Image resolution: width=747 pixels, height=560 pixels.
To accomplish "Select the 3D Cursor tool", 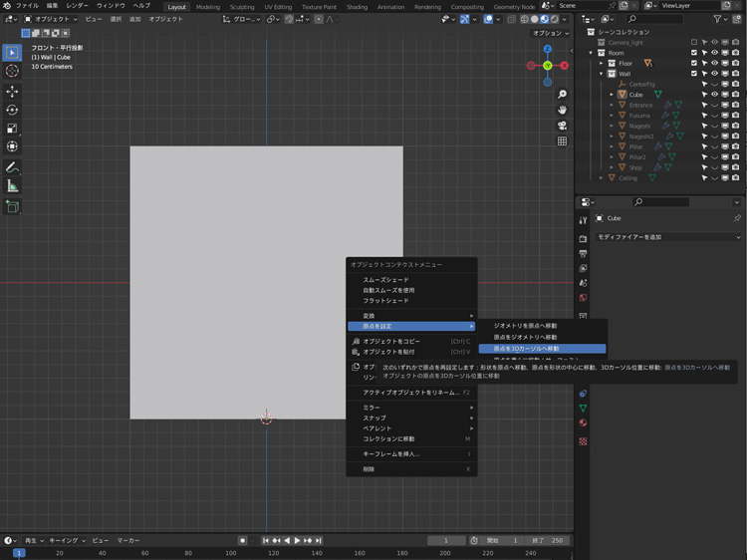I will (12, 71).
